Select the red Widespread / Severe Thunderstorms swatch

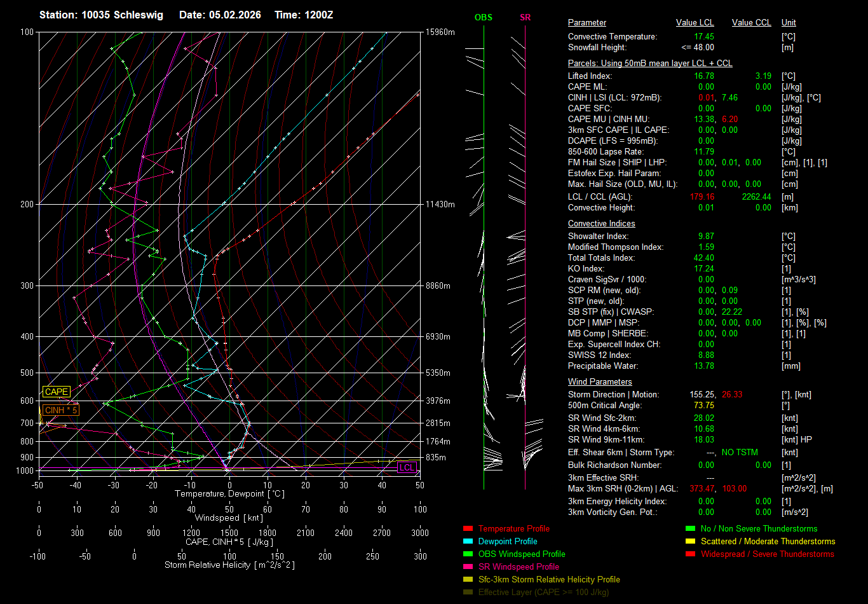pos(690,554)
